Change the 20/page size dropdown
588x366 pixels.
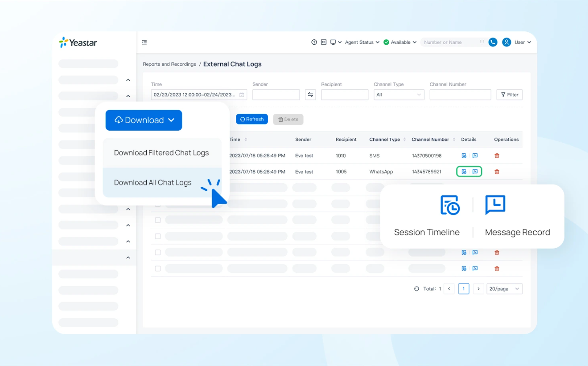pyautogui.click(x=505, y=289)
